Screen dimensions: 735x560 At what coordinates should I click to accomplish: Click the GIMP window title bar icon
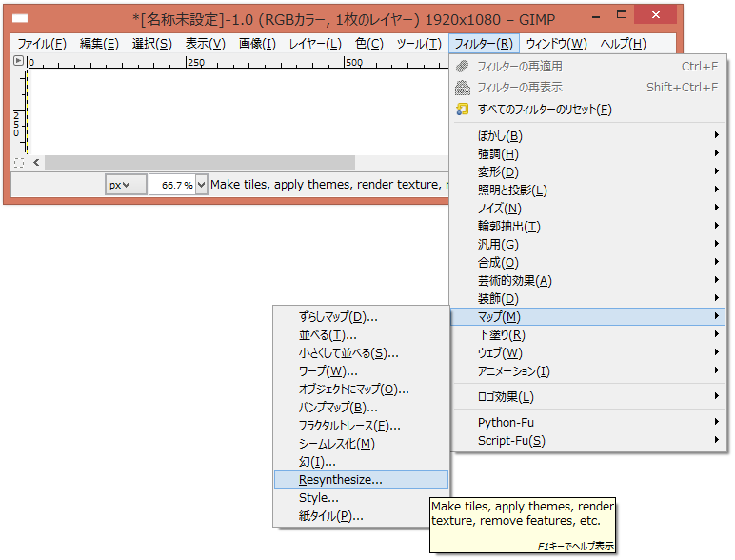(x=20, y=19)
